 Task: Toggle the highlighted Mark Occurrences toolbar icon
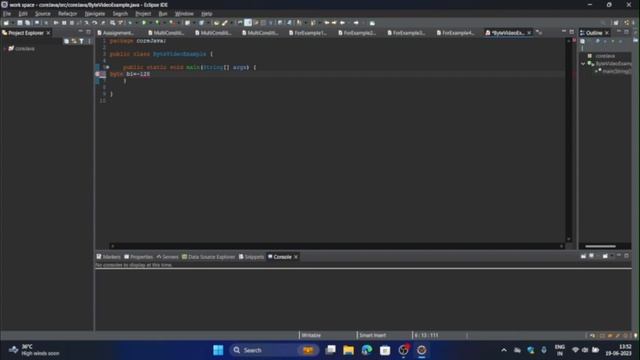pyautogui.click(x=248, y=23)
